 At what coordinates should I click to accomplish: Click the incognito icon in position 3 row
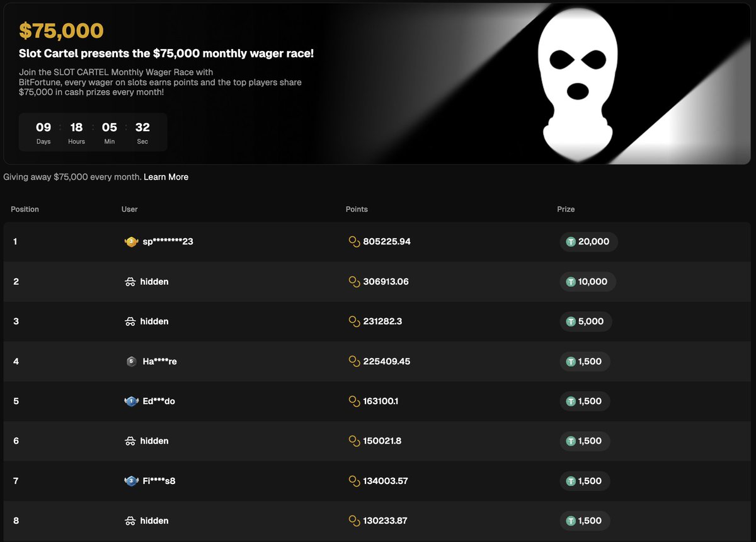click(x=130, y=321)
